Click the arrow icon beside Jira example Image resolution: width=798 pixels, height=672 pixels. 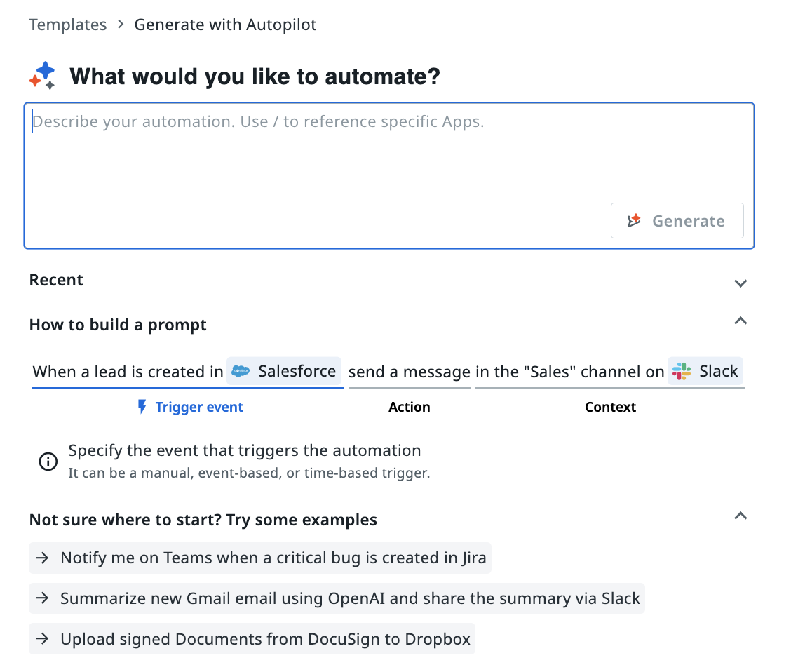pos(43,558)
